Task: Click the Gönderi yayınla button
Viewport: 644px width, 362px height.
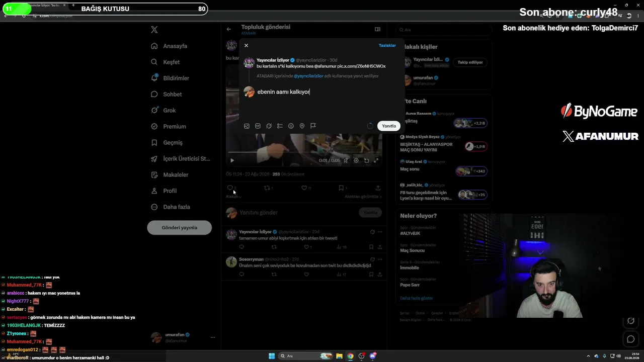Action: [x=180, y=228]
